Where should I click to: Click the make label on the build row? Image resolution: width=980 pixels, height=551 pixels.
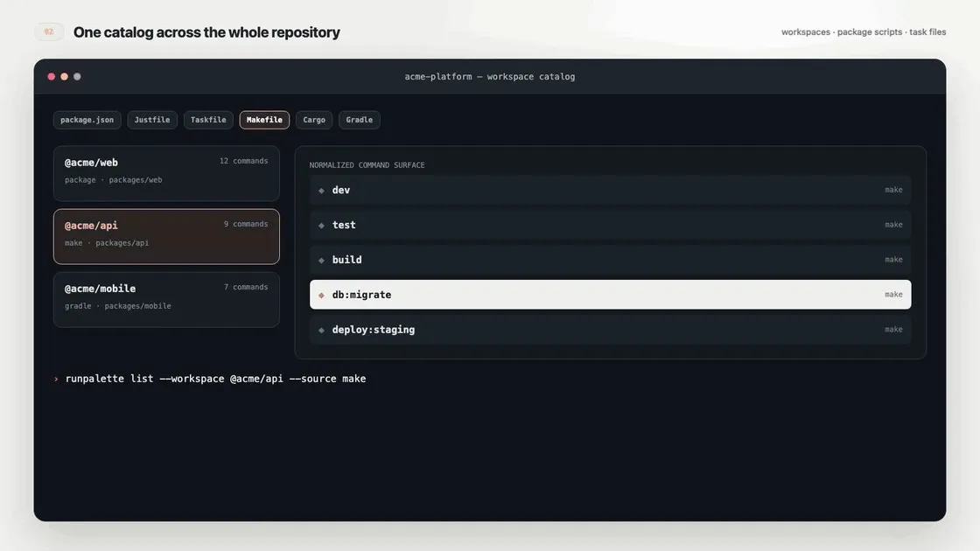click(x=893, y=259)
